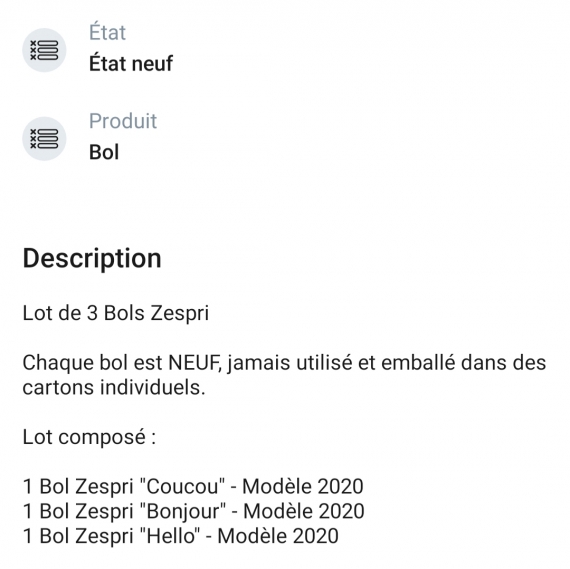570x569 pixels.
Task: Click the Lot de 3 Bols Zespri line
Action: pos(116,313)
